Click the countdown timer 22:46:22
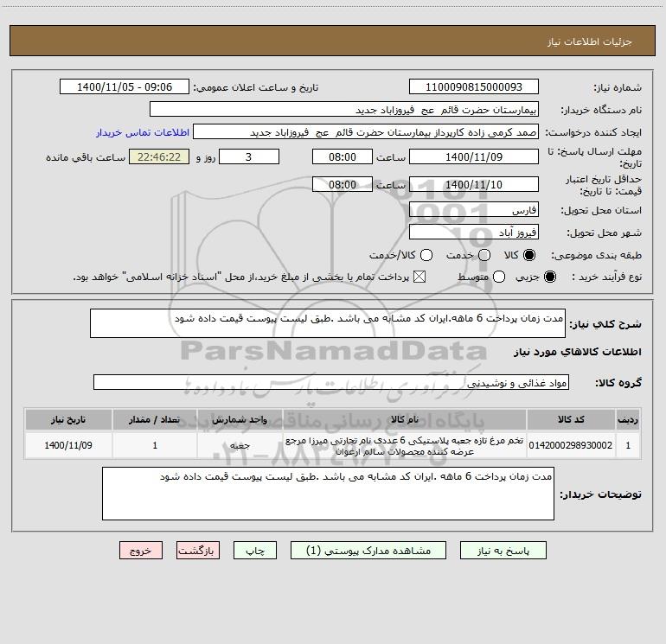The image size is (666, 644). (x=159, y=156)
